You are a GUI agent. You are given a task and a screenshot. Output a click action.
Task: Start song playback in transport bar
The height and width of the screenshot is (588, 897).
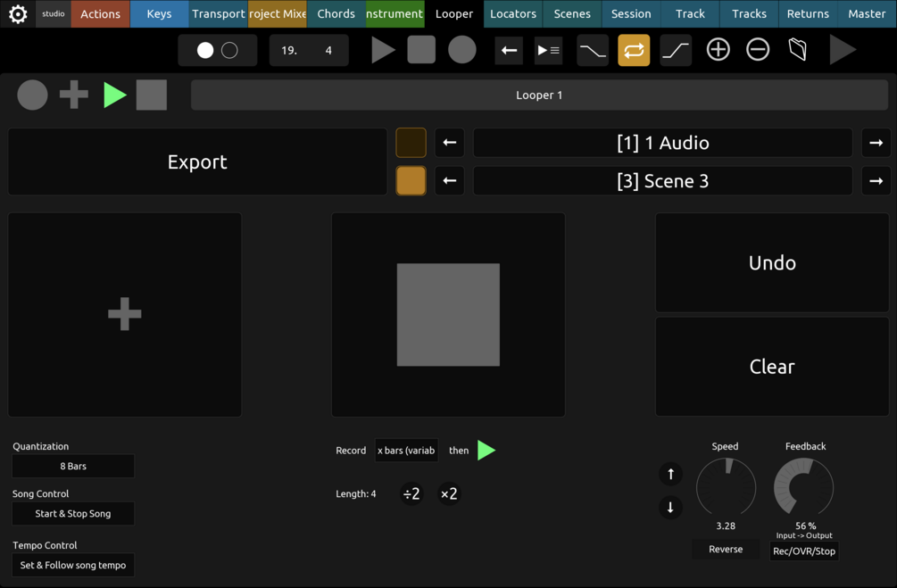click(x=383, y=50)
